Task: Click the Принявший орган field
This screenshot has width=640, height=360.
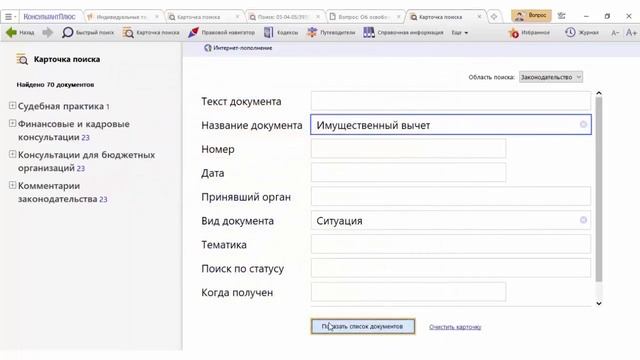Action: (x=451, y=196)
